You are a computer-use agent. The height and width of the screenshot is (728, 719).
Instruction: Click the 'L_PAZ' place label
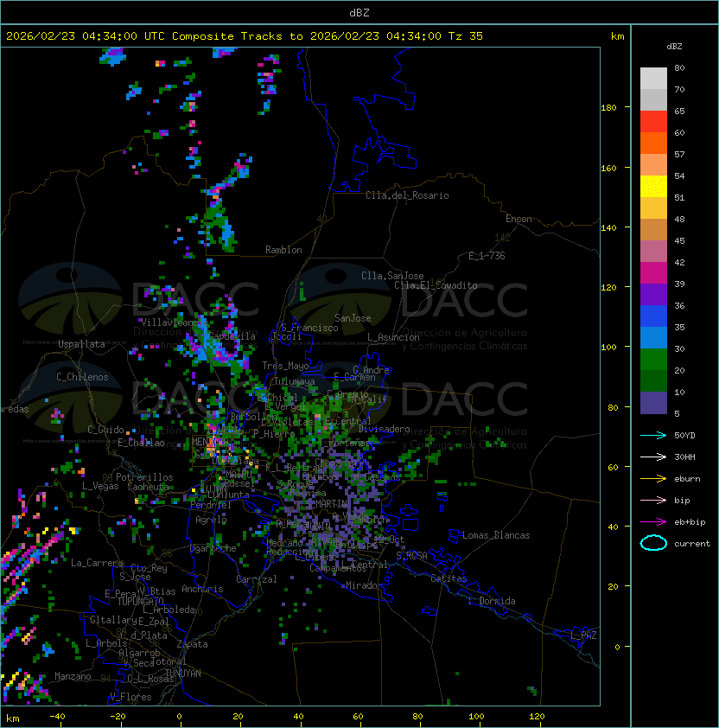(x=583, y=636)
